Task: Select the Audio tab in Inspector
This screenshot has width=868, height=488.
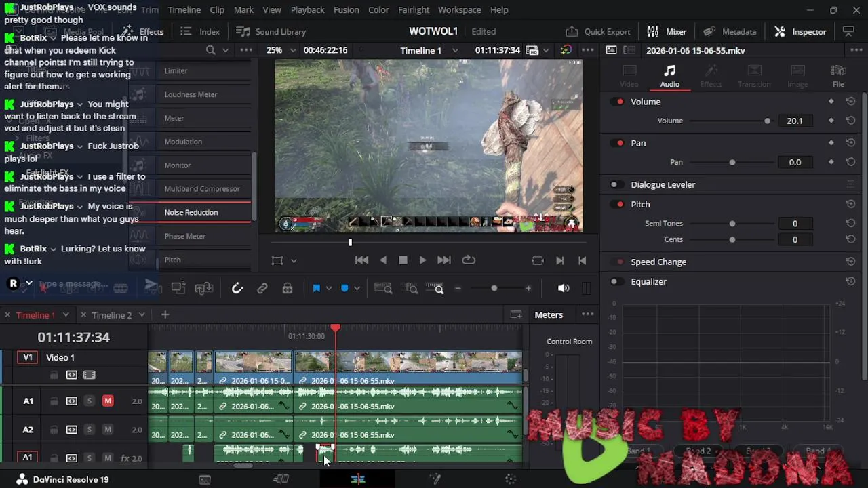Action: coord(670,77)
